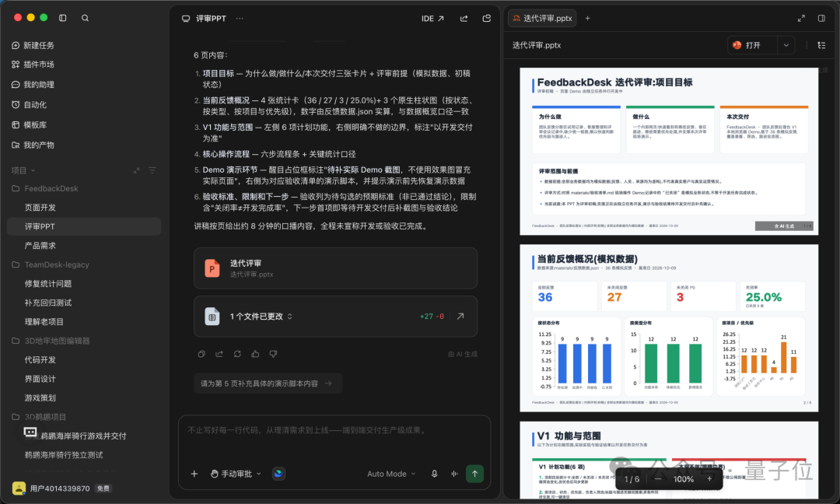The height and width of the screenshot is (504, 840).
Task: Click the 打开 button for the pptx
Action: tap(753, 46)
